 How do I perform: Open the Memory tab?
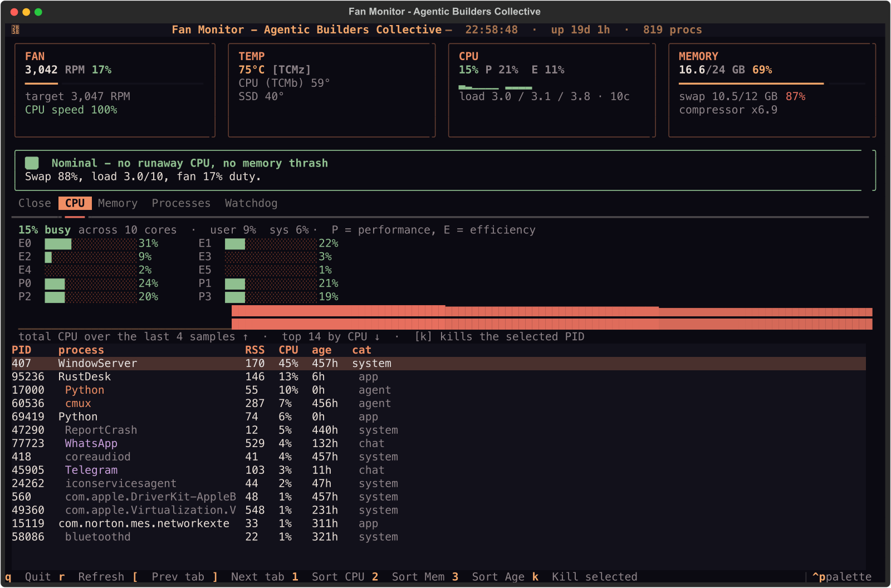click(118, 203)
